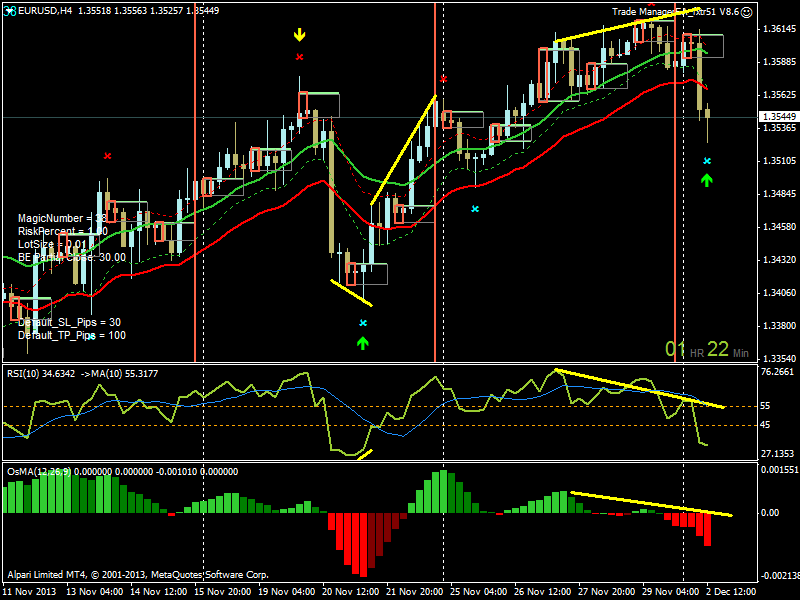Click the RSI level 45 scale label
This screenshot has height=600, width=800.
coord(765,425)
